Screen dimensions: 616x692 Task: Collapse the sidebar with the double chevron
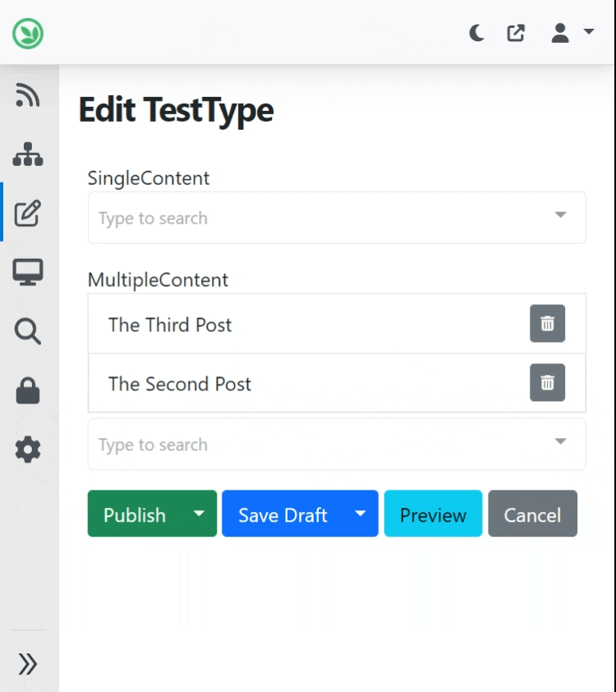(27, 663)
